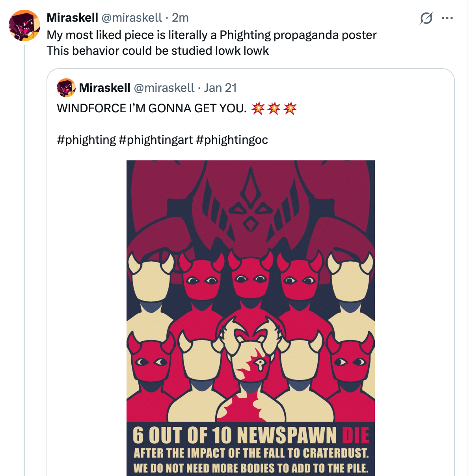This screenshot has height=476, width=473.
Task: Open the three-dot More options menu
Action: pos(447,18)
